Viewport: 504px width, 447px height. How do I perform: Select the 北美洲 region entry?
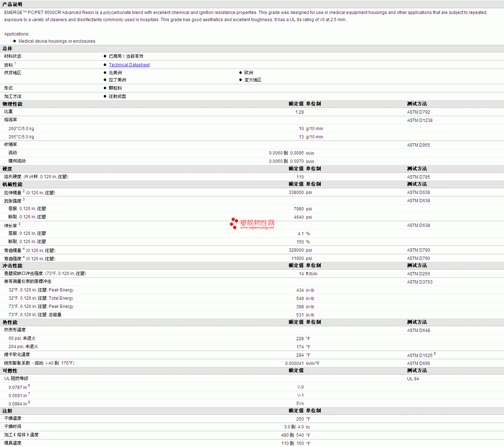click(115, 73)
